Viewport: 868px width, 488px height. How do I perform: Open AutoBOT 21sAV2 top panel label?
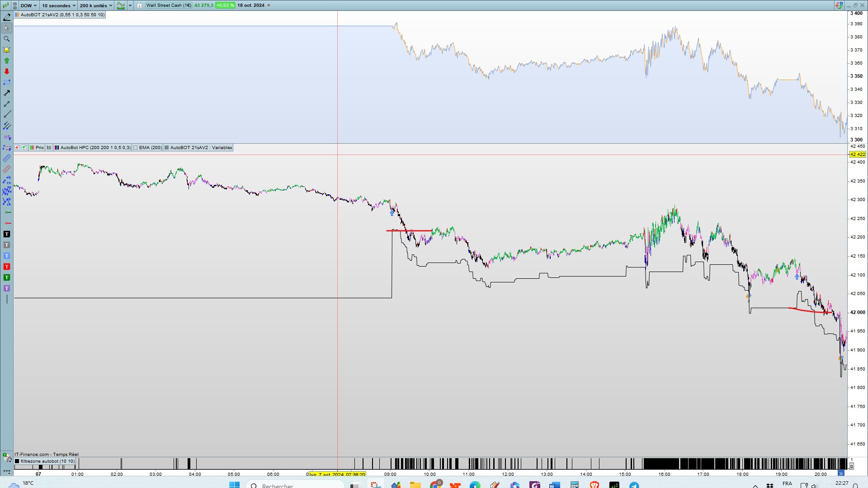click(x=62, y=15)
